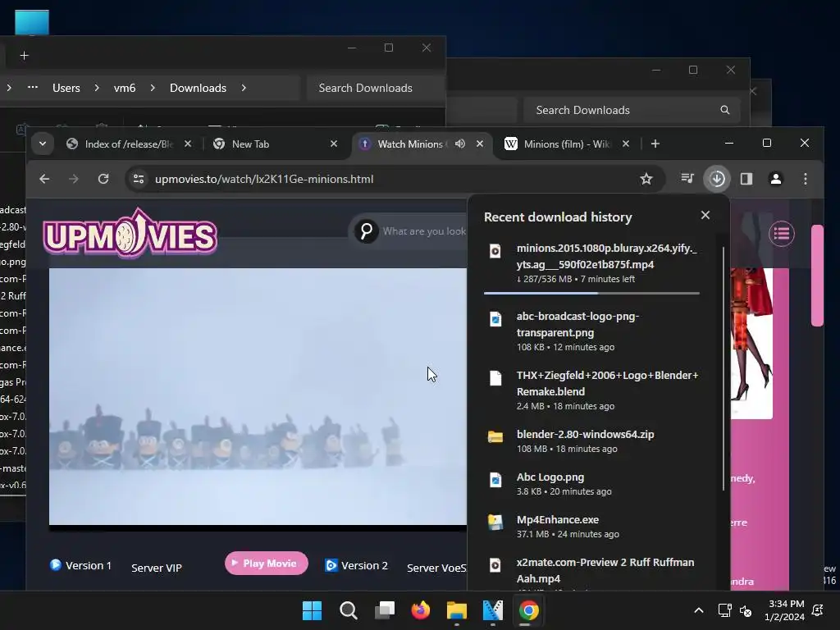Open taskbar Search icon

pyautogui.click(x=348, y=610)
